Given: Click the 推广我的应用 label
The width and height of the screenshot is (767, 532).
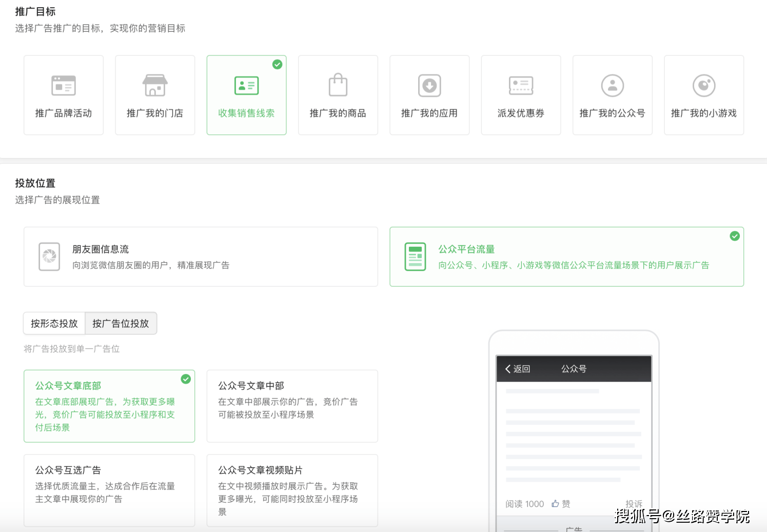Looking at the screenshot, I should click(429, 113).
